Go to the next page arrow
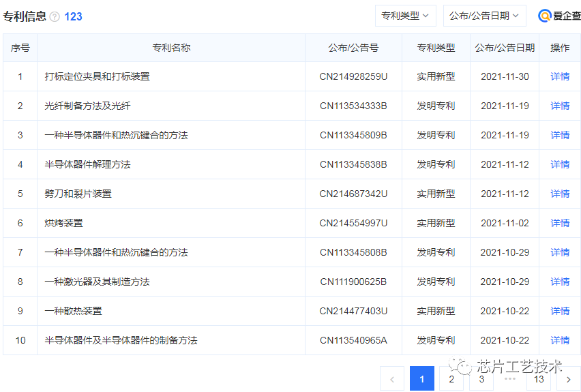The width and height of the screenshot is (581, 392). coord(569,379)
